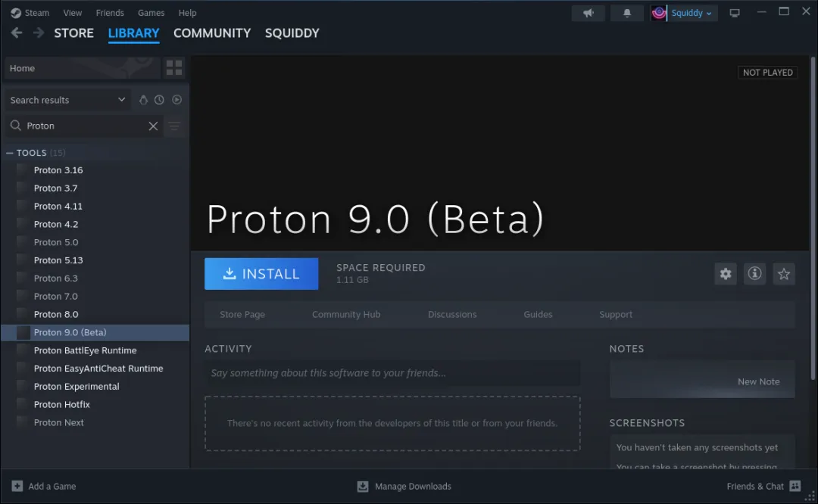Open the Search results dropdown

point(67,100)
